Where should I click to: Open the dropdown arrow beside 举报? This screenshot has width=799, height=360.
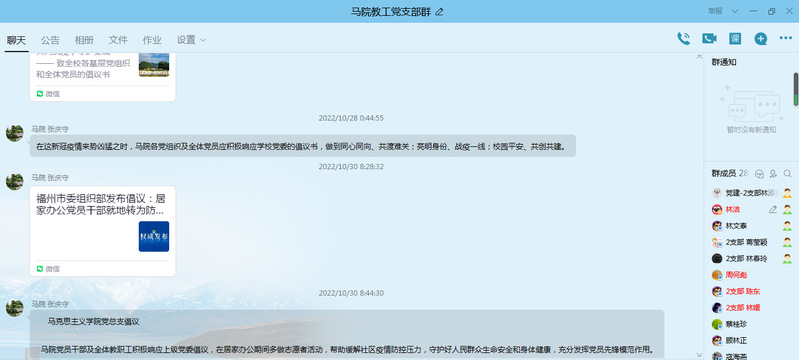(735, 11)
